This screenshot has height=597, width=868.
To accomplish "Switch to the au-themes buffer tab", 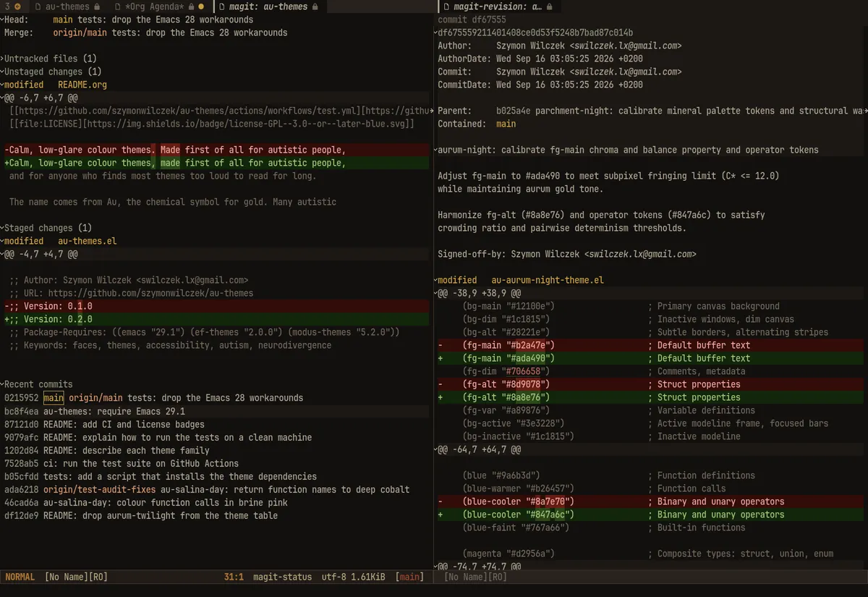I will [67, 7].
